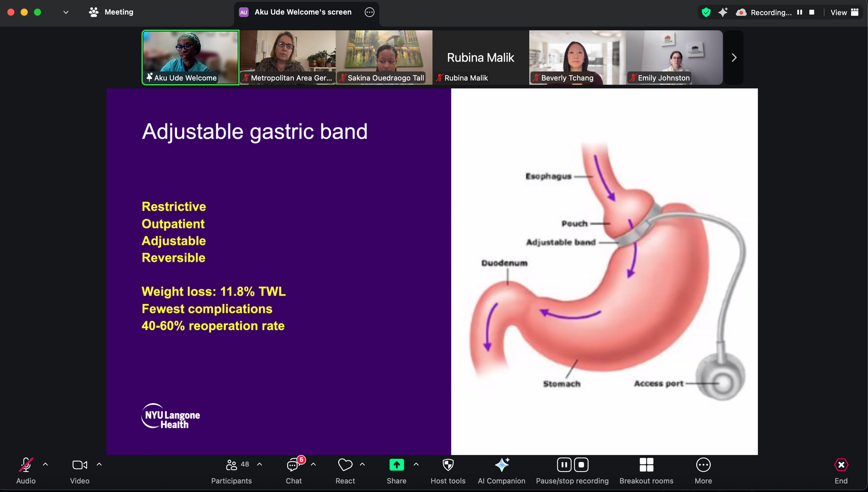This screenshot has width=868, height=492.
Task: Select Beverly Tchang video thumbnail
Action: click(577, 57)
